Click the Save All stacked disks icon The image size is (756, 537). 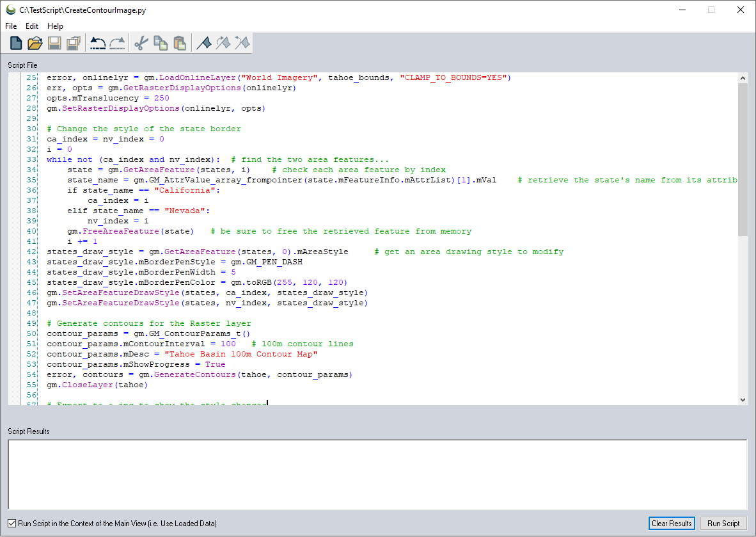tap(74, 43)
